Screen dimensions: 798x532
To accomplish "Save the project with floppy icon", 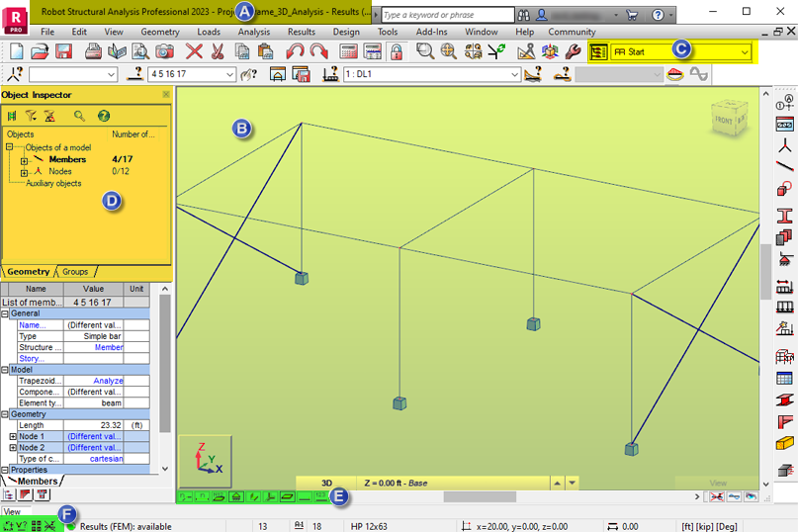I will pos(63,51).
